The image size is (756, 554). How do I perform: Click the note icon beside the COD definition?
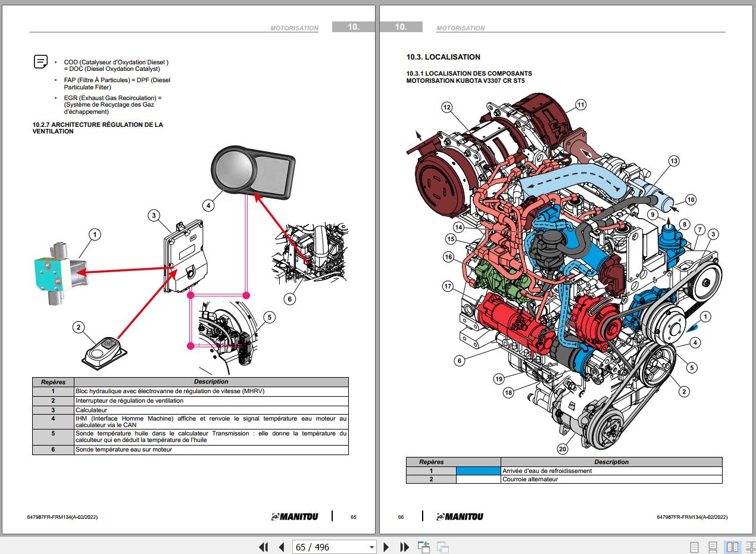pos(40,62)
